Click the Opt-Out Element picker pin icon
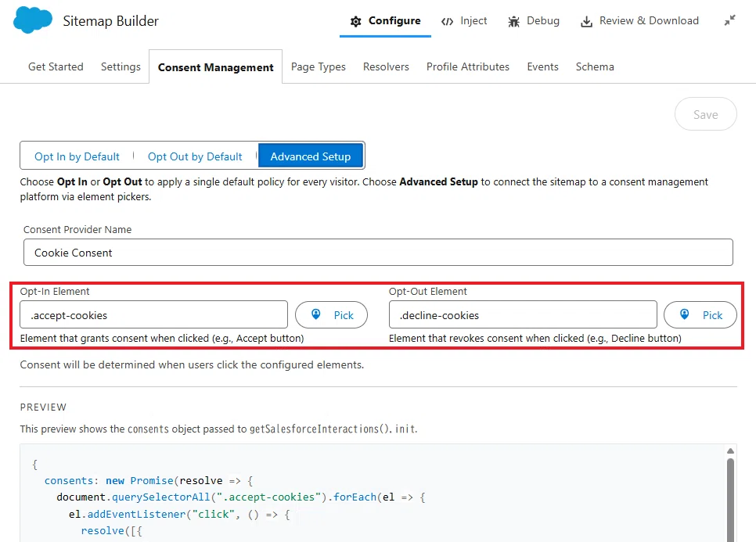 685,314
